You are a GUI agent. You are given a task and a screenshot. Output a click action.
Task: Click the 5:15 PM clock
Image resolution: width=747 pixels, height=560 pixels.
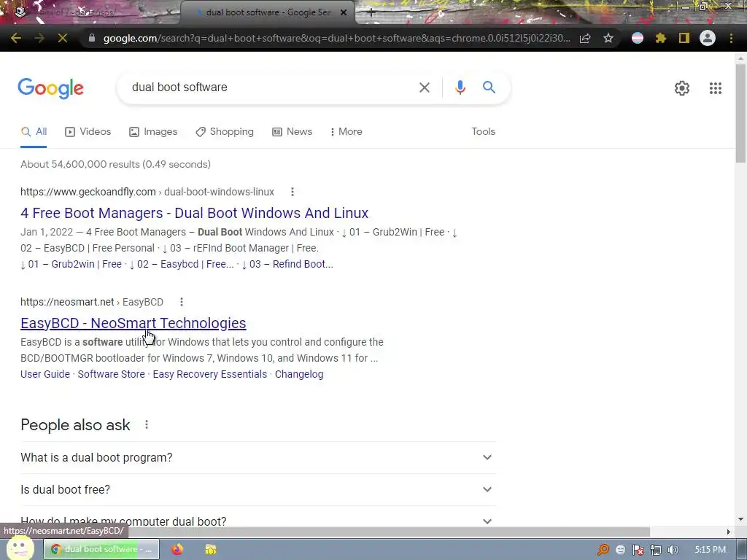coord(710,550)
